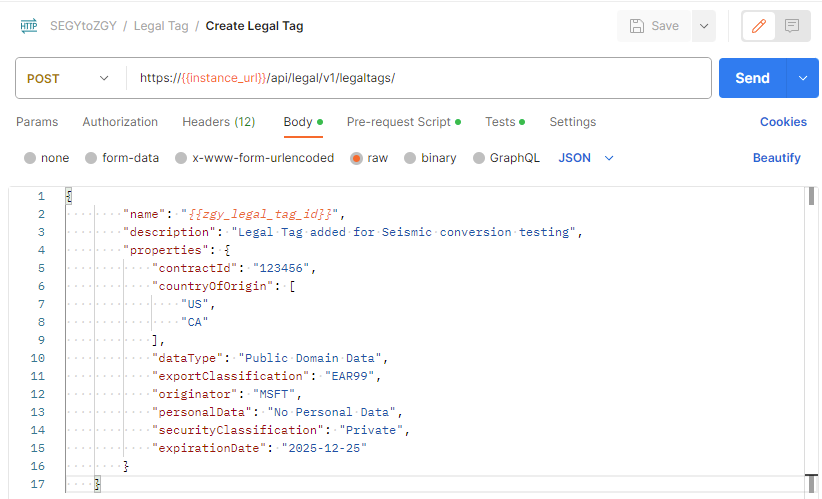Click the Send button

(x=752, y=78)
